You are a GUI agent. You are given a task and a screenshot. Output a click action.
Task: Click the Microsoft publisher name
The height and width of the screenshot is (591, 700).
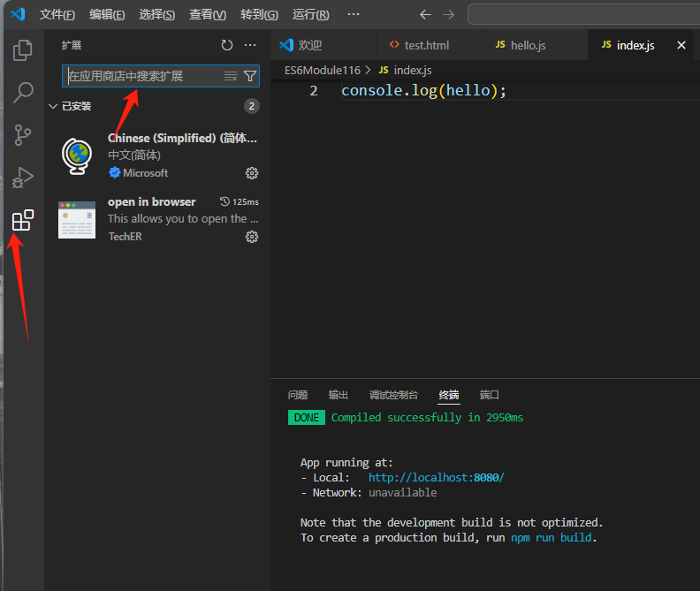146,173
